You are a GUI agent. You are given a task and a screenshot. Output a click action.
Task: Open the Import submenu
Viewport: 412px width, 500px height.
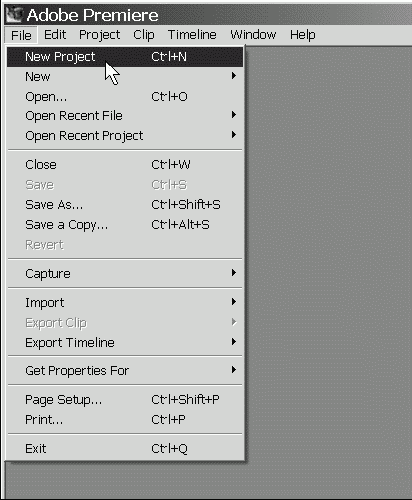coord(125,302)
